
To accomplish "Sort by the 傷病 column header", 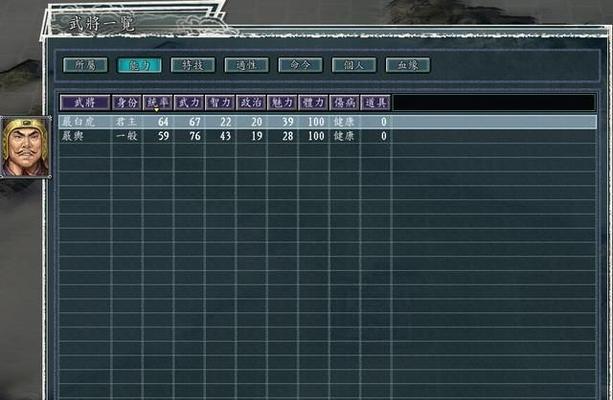I will point(344,103).
